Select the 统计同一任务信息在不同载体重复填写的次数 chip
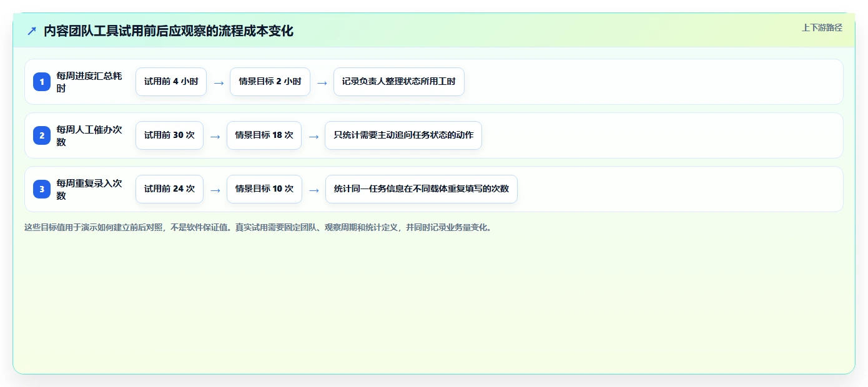This screenshot has height=387, width=868. click(422, 189)
